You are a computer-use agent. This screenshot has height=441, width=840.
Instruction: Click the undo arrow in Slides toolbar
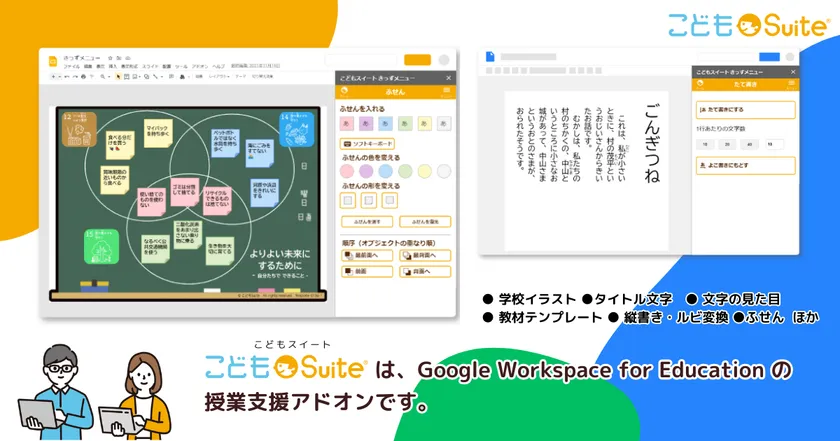click(66, 77)
